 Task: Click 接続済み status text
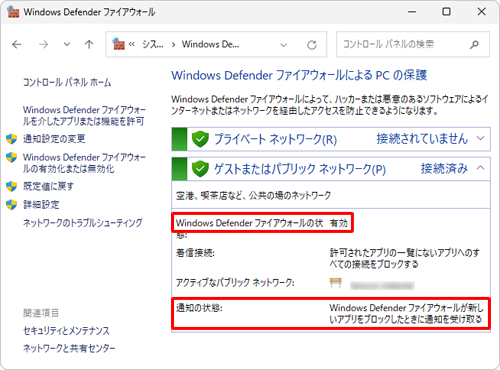tap(444, 168)
